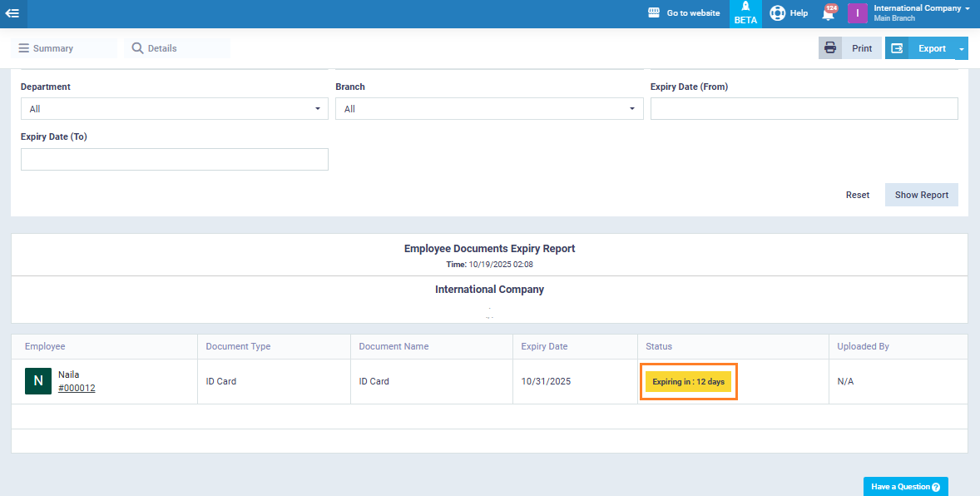Open employee link #000012
The height and width of the screenshot is (496, 980).
pyautogui.click(x=77, y=388)
